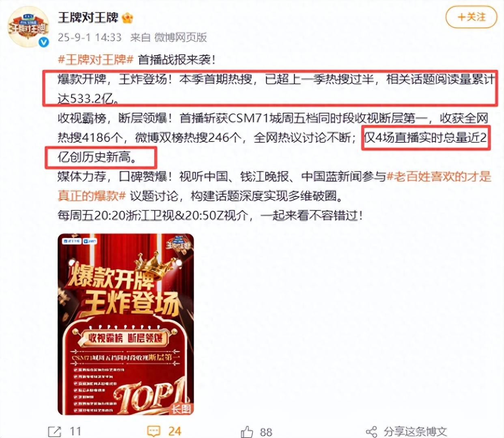Click the post timestamp 25-9-1 14:33
504x438 pixels.
90,37
